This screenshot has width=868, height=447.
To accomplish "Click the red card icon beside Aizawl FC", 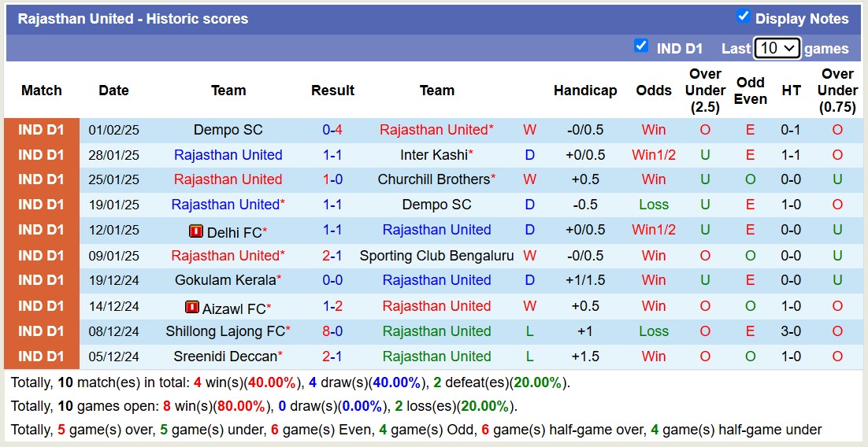I will [191, 308].
